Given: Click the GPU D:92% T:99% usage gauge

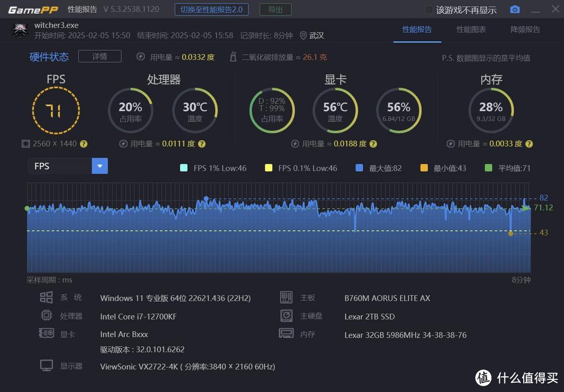Looking at the screenshot, I should pos(272,111).
